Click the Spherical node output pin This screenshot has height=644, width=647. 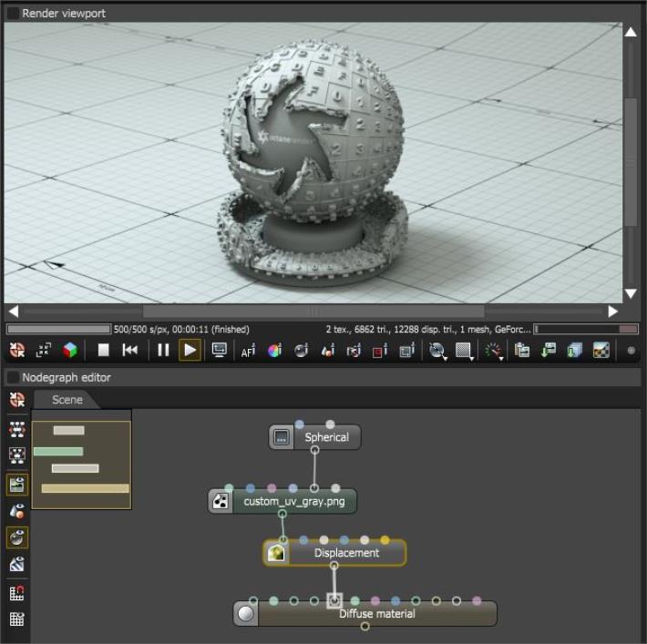coord(314,450)
